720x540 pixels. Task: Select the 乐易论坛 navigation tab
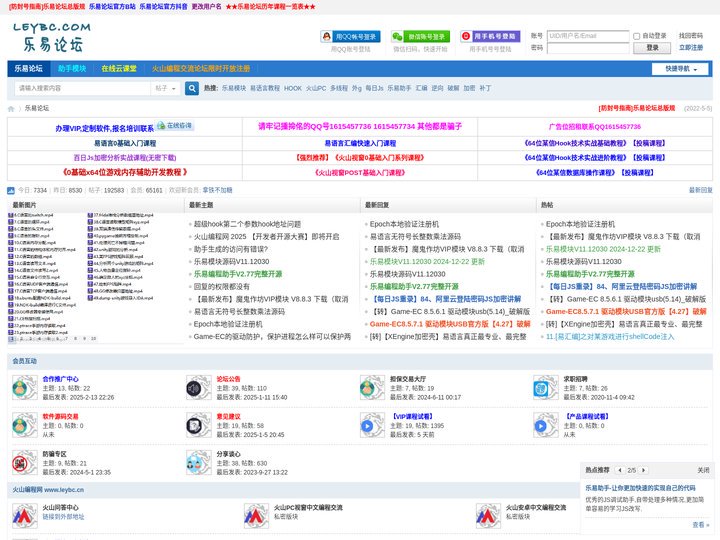point(28,68)
